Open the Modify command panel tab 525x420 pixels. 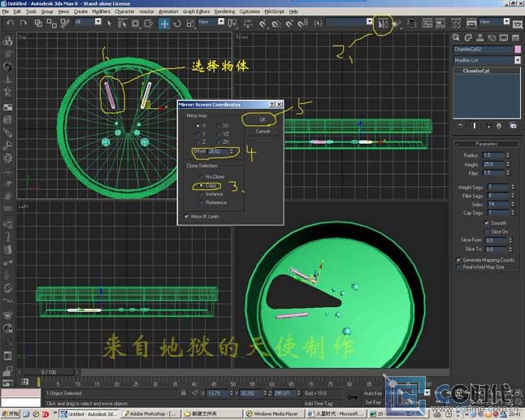(x=468, y=37)
